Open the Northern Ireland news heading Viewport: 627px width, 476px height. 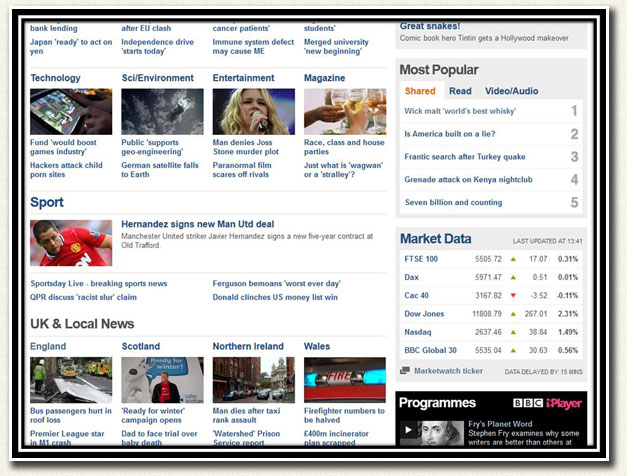tap(248, 346)
